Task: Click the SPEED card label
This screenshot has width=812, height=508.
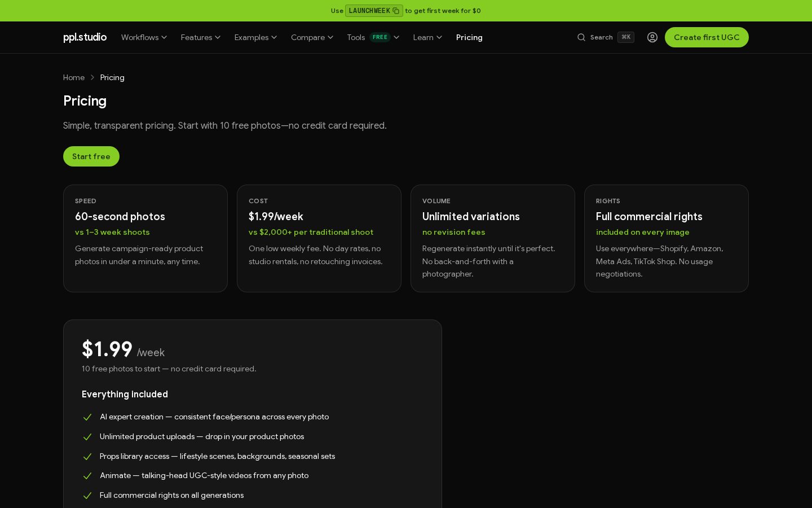Action: click(86, 201)
